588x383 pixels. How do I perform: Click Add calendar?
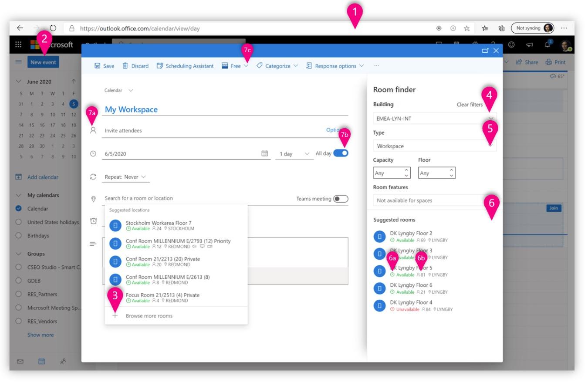click(x=37, y=177)
